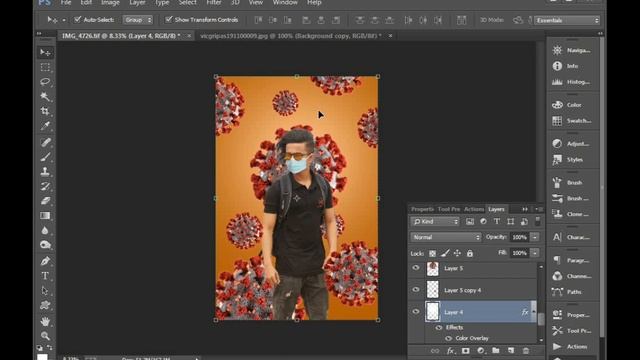Create a new layer

click(x=511, y=351)
